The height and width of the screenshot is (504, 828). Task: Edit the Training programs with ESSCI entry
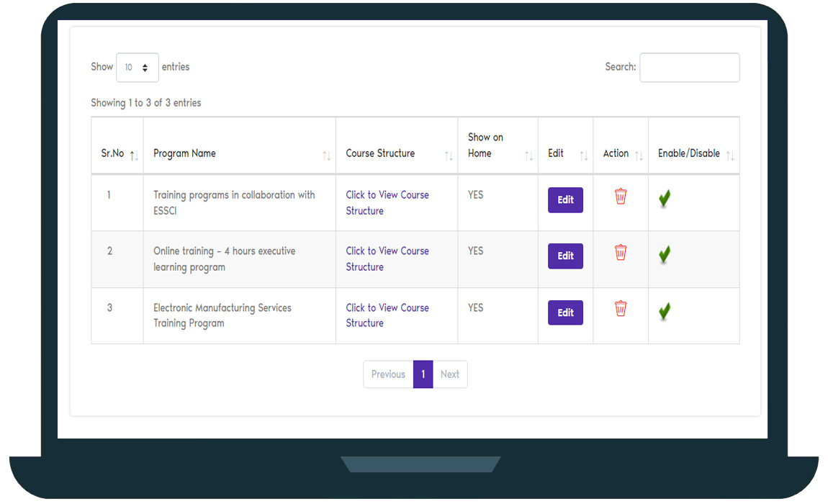click(565, 200)
